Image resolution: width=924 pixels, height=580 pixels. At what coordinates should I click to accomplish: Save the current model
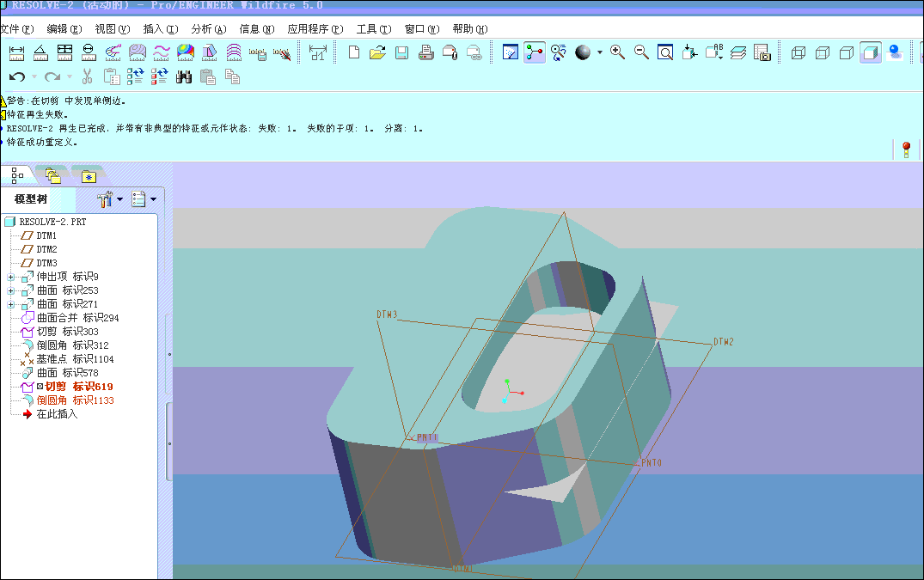(402, 53)
